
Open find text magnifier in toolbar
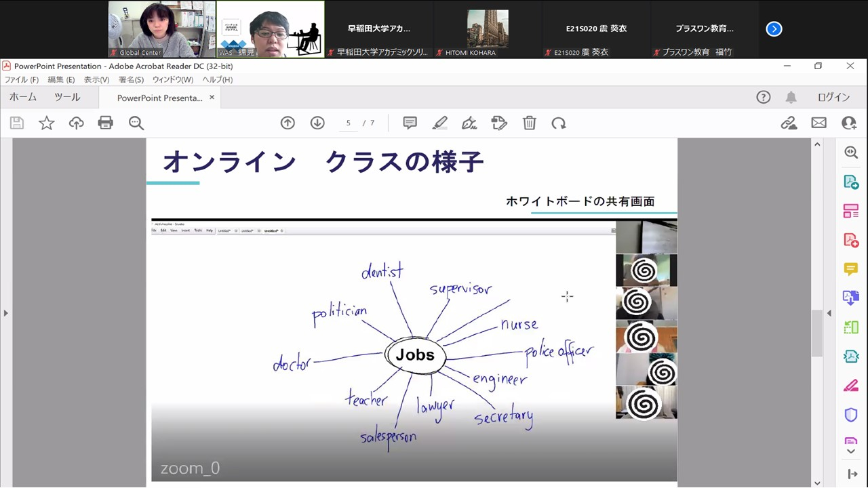coord(136,123)
